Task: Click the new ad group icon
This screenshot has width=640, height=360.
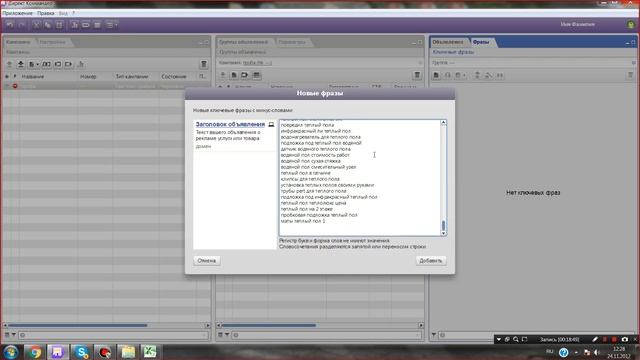Action: [234, 75]
